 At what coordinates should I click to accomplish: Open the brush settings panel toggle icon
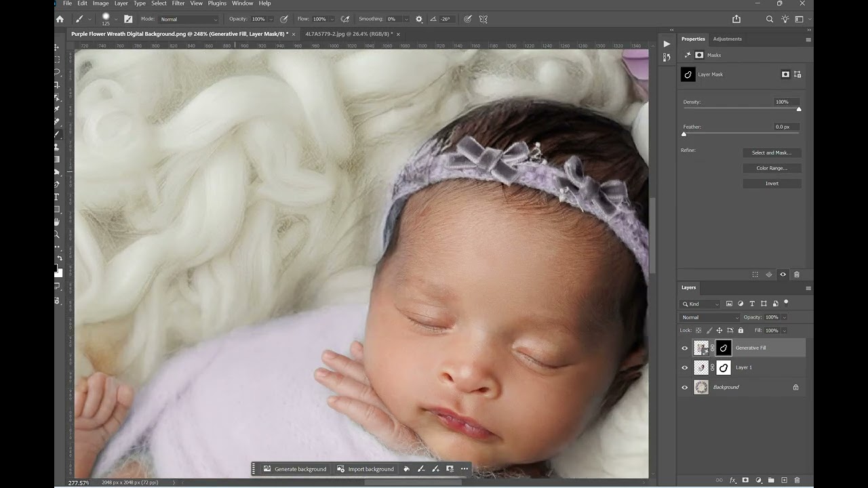coord(127,19)
